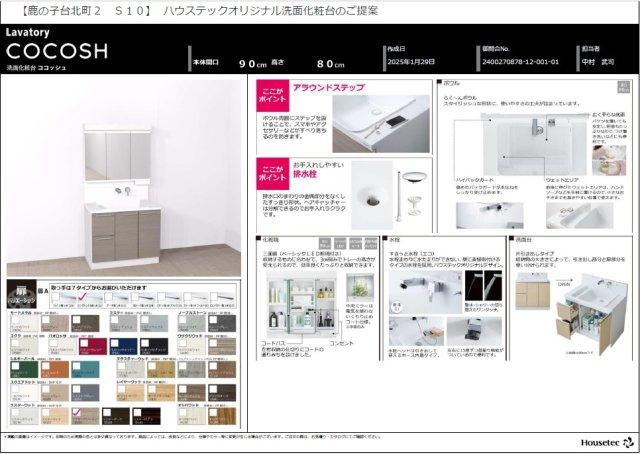Click pink ここがポイント badge beside 排水栓

273,174
